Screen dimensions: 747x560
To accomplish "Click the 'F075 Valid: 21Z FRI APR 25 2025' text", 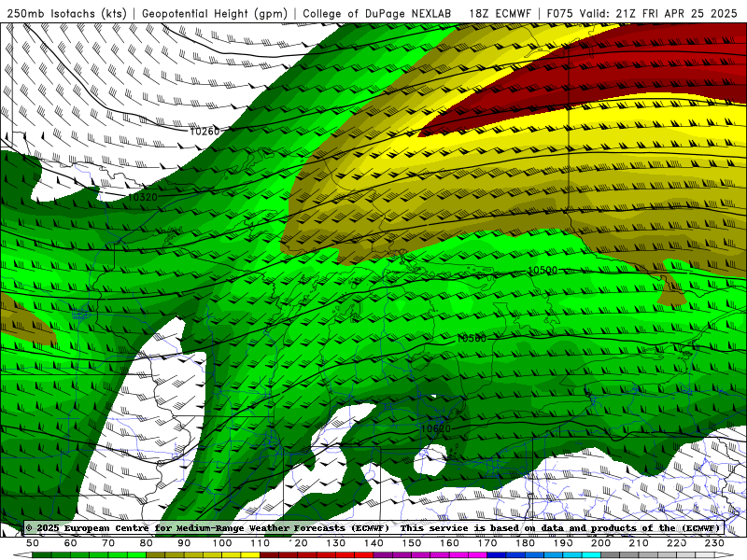I will tap(641, 14).
